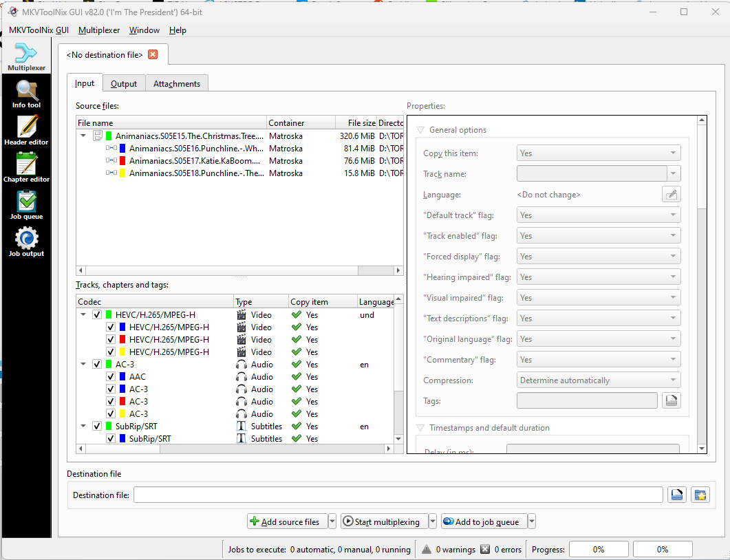Open the Job output panel

tap(26, 242)
